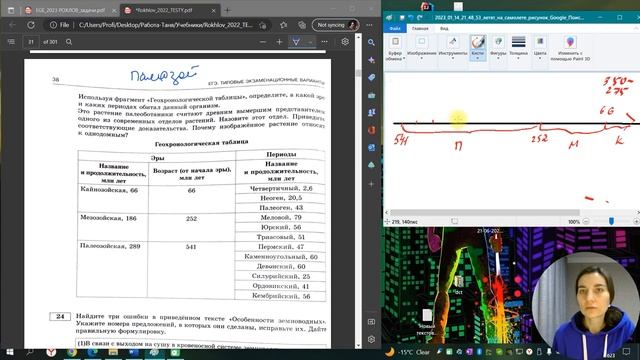Viewport: 640px width, 360px height.
Task: Open Edge sidebar Office icon
Action: 371,130
